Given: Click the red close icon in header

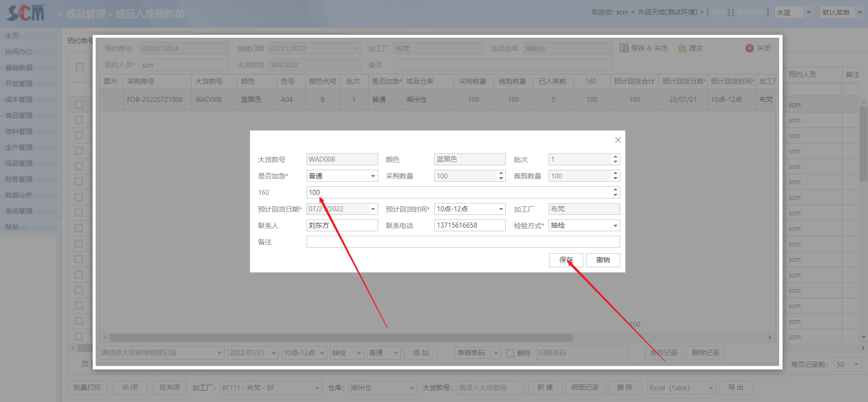Looking at the screenshot, I should coord(750,48).
